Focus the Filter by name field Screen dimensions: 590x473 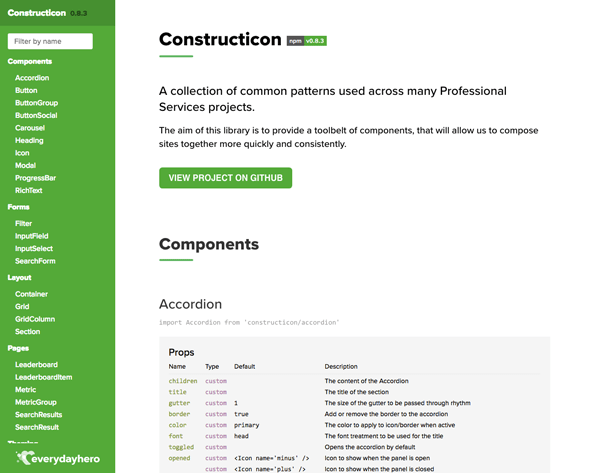tap(50, 41)
